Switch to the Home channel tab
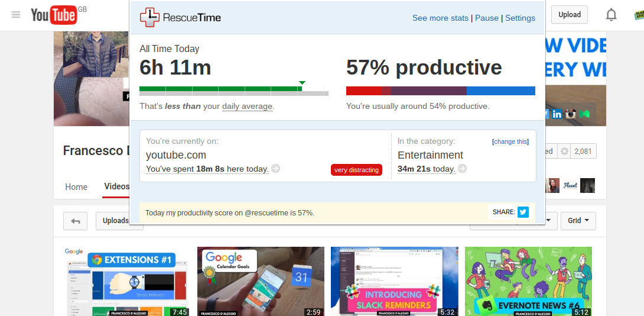The height and width of the screenshot is (316, 644). (76, 187)
